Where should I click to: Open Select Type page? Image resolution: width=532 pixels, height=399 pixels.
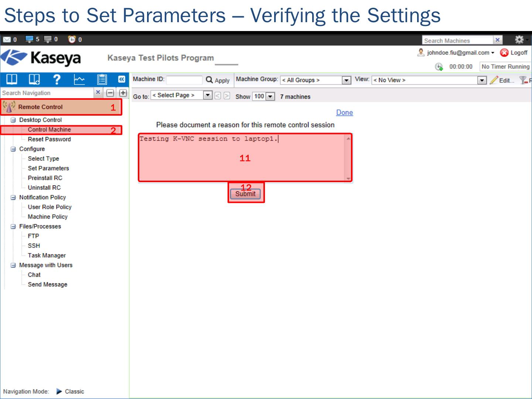43,158
